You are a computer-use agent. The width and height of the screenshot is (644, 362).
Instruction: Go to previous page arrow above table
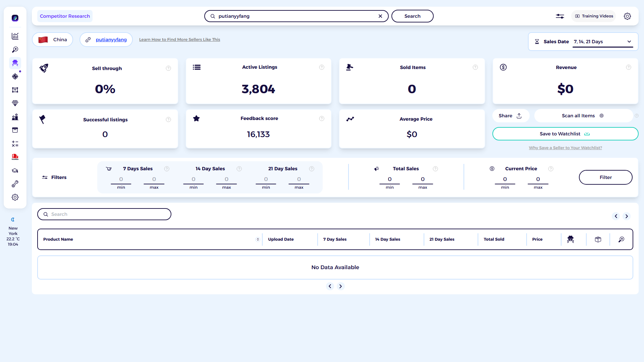click(x=616, y=216)
